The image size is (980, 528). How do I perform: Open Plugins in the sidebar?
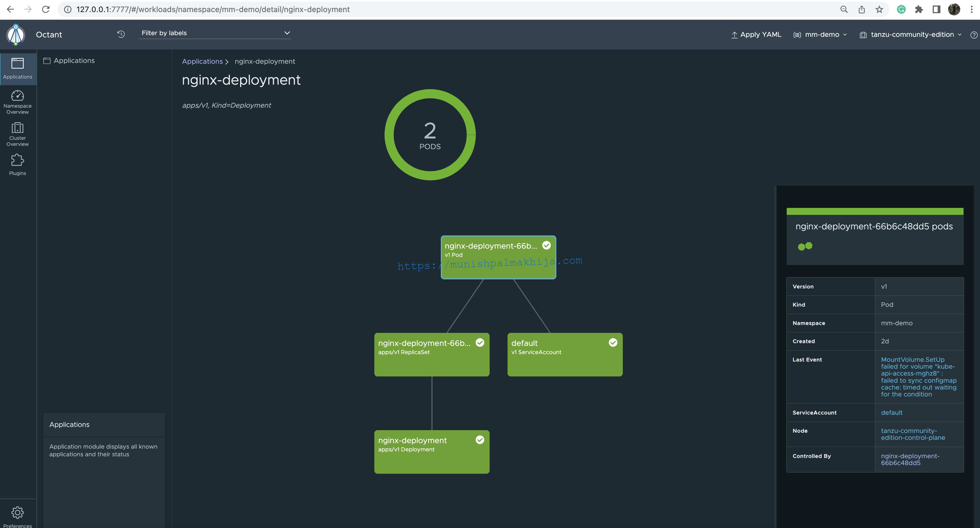click(x=18, y=165)
